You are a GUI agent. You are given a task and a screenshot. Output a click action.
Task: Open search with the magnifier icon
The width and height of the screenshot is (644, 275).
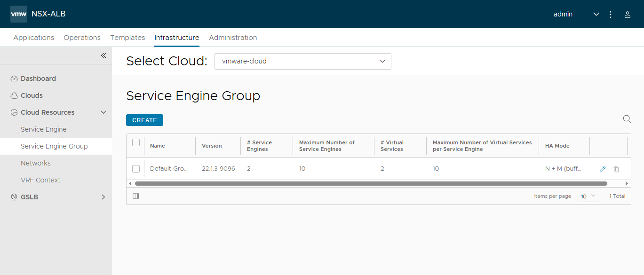click(627, 119)
